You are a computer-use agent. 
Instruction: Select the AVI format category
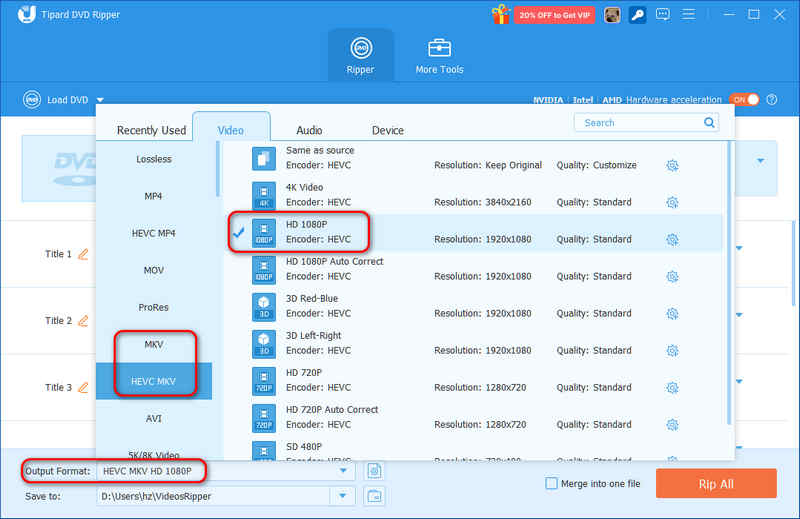pyautogui.click(x=154, y=418)
